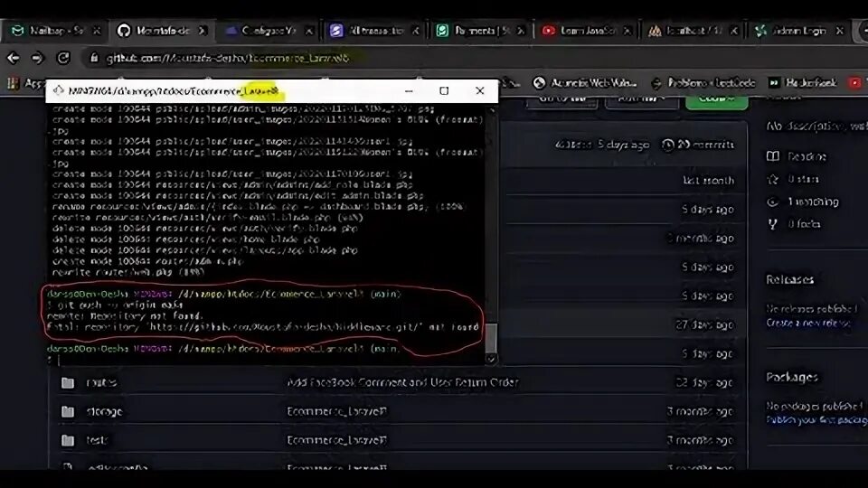The image size is (868, 488).
Task: Click the Releases heading link
Action: click(790, 279)
